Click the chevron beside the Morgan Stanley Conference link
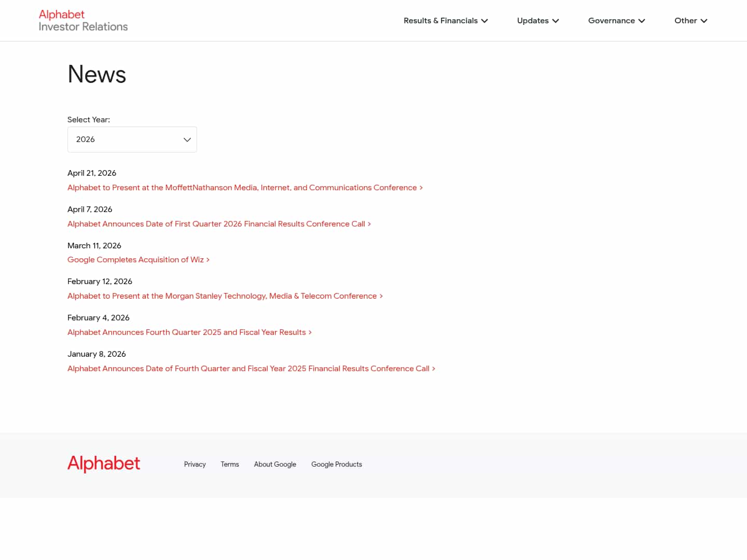Screen dimensions: 747x560 [381, 296]
